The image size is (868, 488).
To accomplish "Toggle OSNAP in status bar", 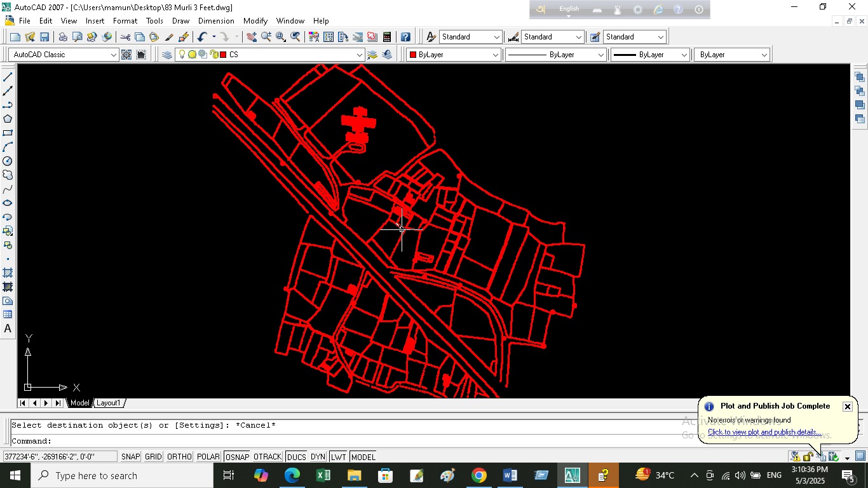I will coord(236,457).
